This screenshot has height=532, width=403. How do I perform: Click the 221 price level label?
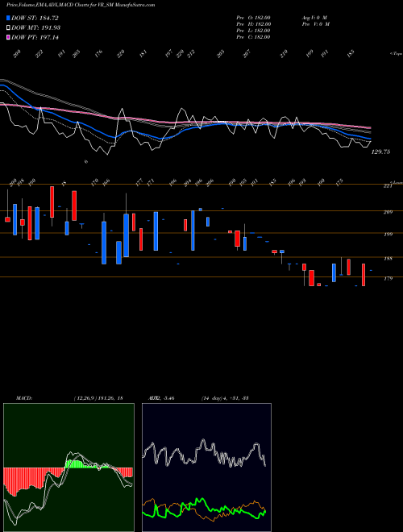point(388,185)
